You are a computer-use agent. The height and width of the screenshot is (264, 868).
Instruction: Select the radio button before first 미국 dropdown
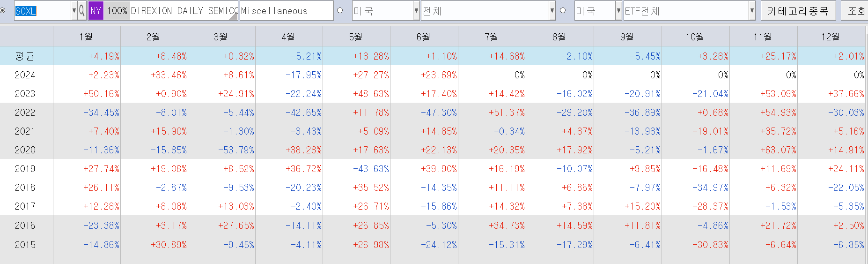pos(340,10)
